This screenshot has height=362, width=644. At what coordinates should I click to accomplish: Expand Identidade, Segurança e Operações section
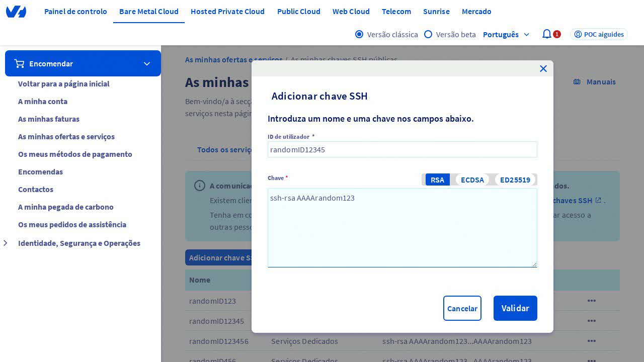pos(6,243)
